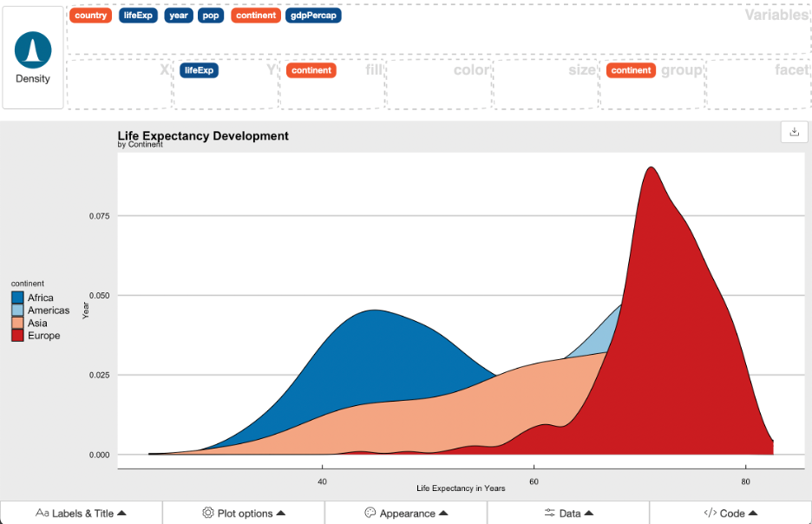Image resolution: width=812 pixels, height=524 pixels.
Task: Click continent badge in the fill slot
Action: click(311, 70)
